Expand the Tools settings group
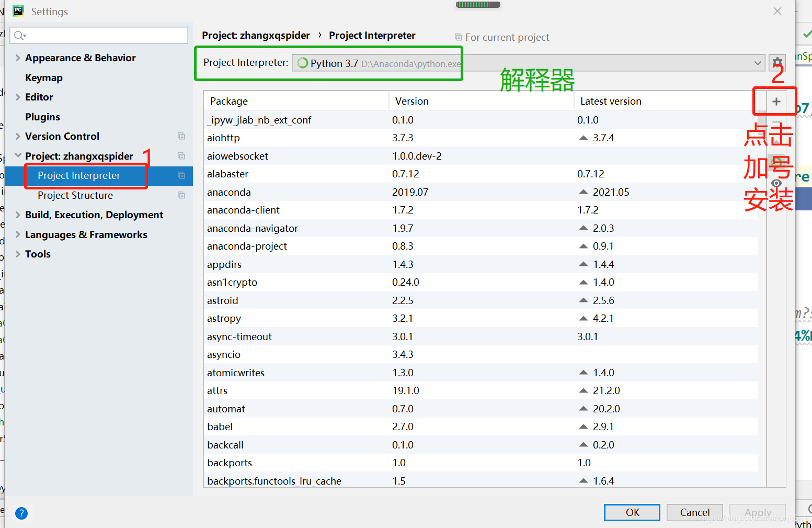812x528 pixels. (x=18, y=254)
